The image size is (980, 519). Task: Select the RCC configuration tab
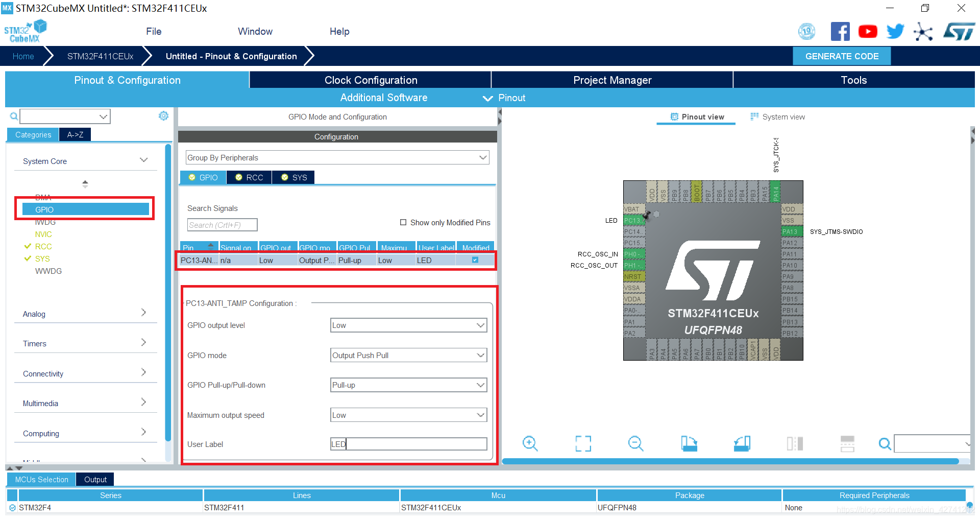[249, 177]
